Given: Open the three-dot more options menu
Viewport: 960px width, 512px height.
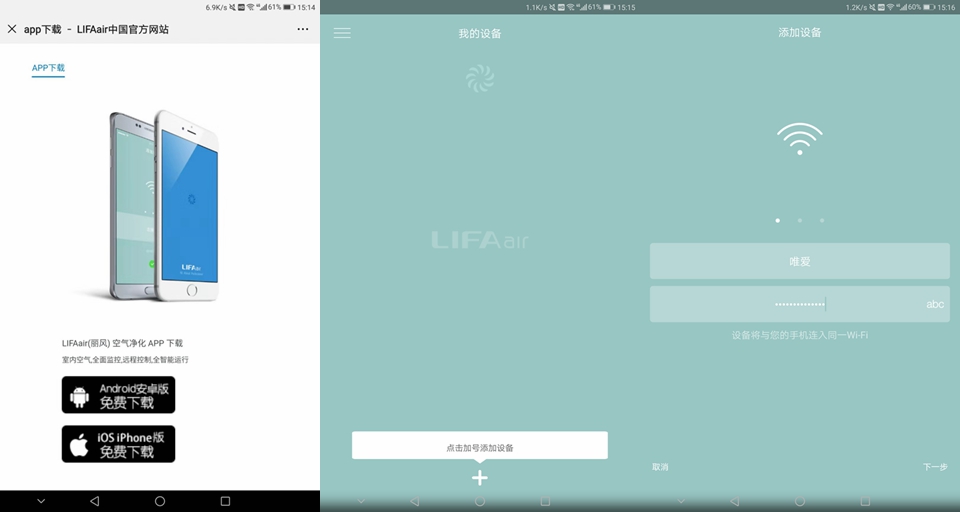Looking at the screenshot, I should [302, 29].
